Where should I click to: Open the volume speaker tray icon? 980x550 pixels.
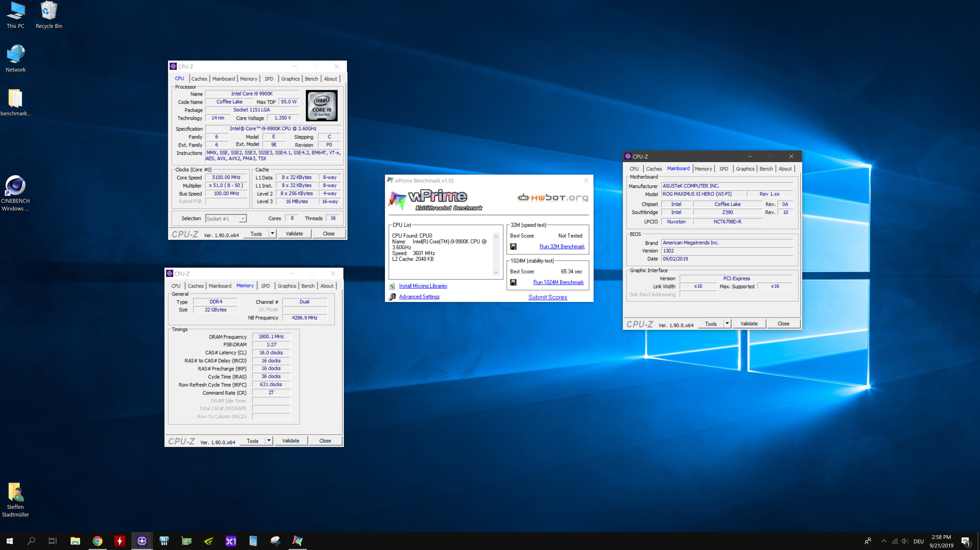[x=905, y=541]
